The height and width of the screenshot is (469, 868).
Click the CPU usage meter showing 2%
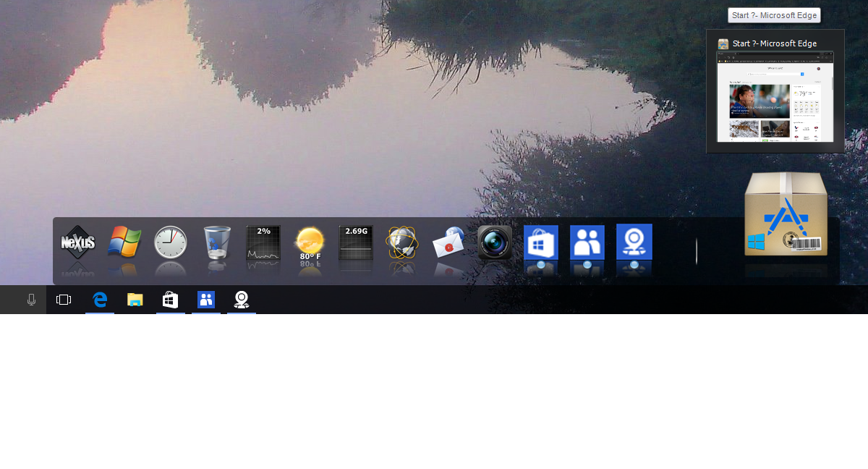click(x=263, y=242)
